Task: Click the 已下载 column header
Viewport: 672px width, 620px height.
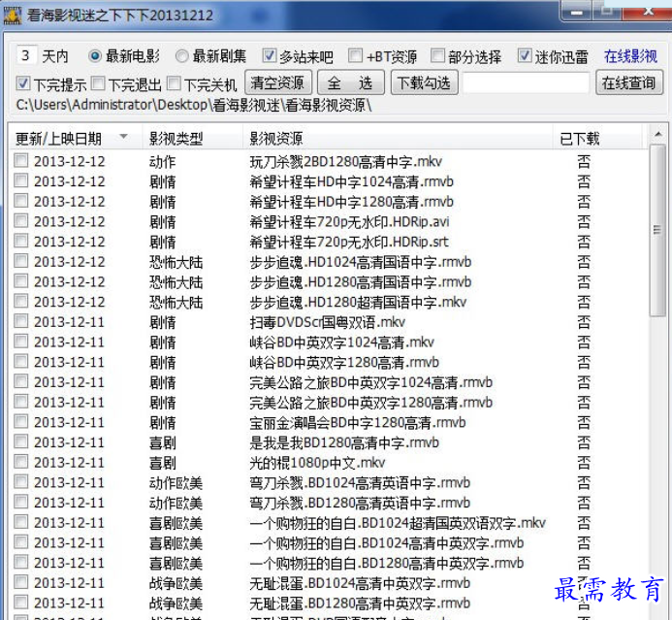Action: coord(597,138)
